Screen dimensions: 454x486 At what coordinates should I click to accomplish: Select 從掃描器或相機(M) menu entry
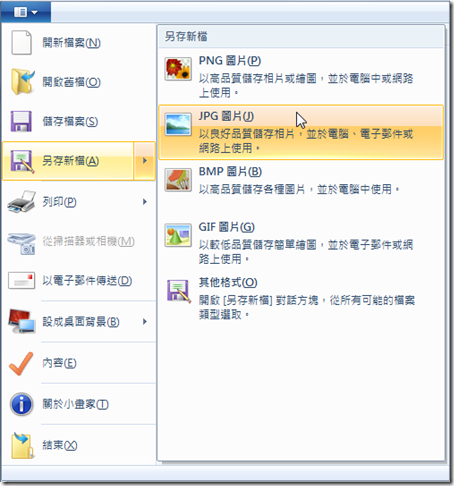click(x=79, y=241)
